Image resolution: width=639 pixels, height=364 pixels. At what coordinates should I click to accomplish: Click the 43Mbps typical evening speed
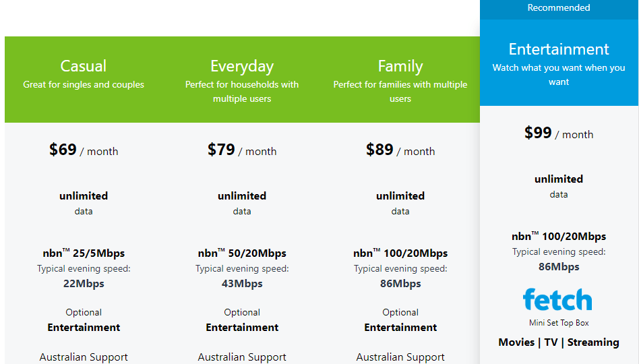pos(242,284)
